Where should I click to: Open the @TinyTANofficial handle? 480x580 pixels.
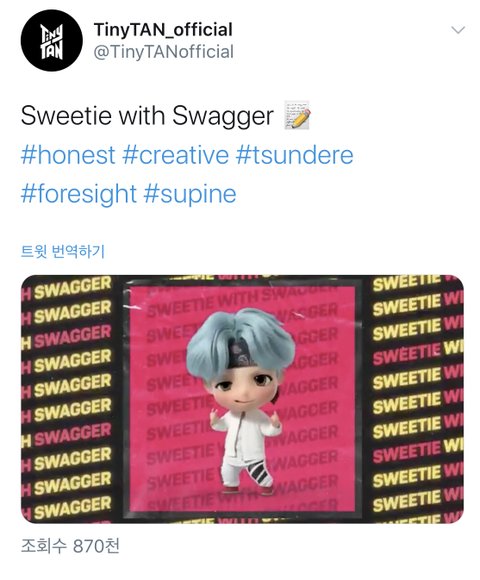(x=164, y=52)
